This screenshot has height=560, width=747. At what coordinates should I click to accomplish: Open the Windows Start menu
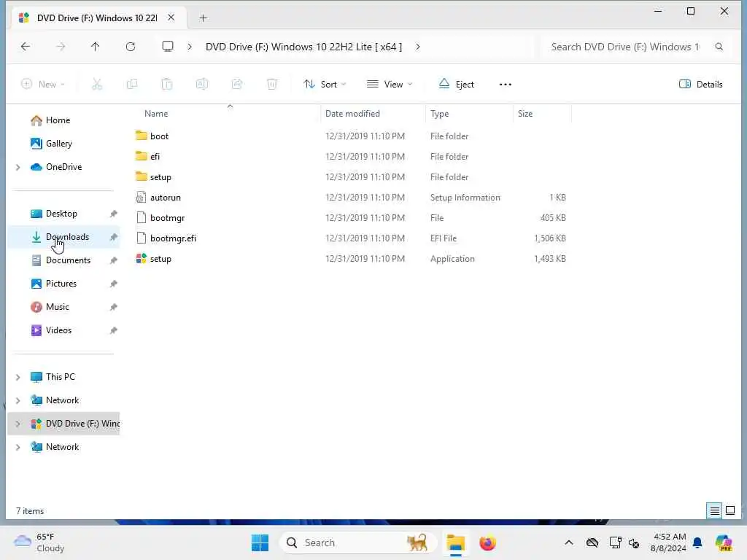tap(260, 542)
